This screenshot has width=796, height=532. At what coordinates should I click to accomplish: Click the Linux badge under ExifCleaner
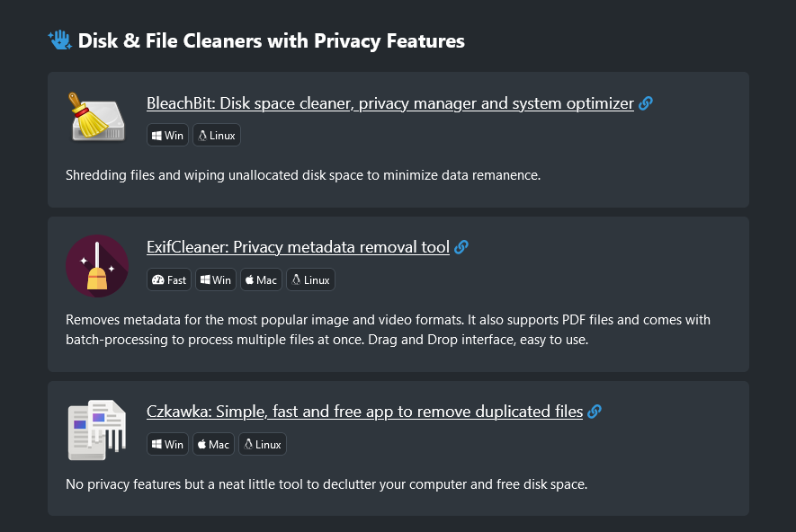coord(310,279)
